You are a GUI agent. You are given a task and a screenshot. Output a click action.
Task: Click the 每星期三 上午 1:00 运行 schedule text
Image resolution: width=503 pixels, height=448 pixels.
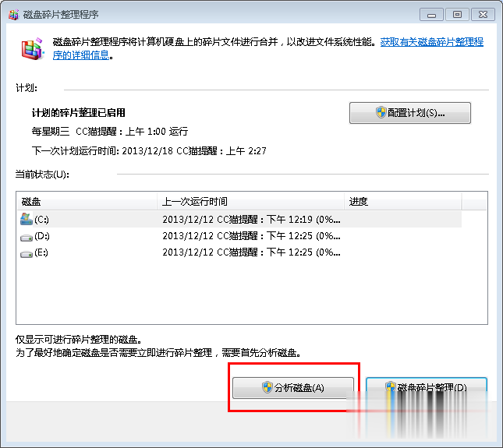coord(110,132)
